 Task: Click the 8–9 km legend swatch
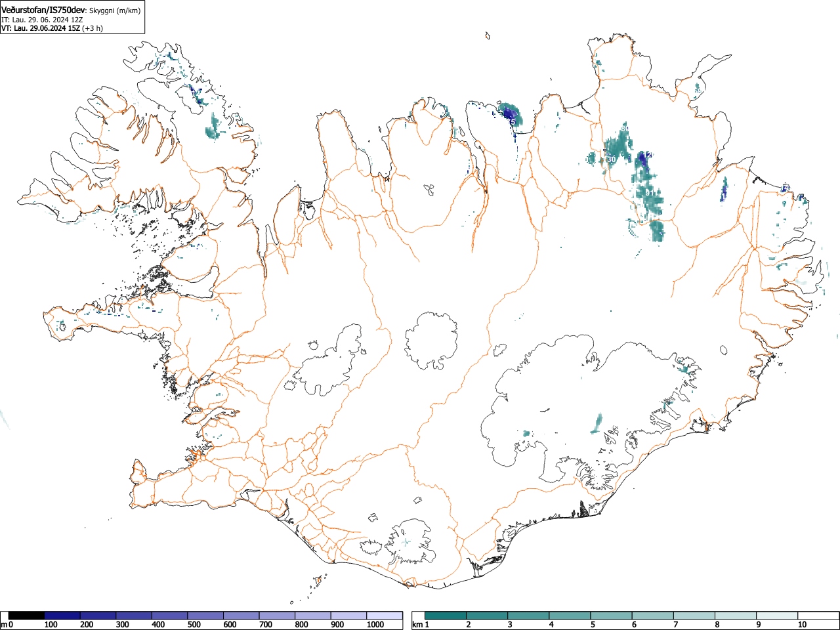735,616
